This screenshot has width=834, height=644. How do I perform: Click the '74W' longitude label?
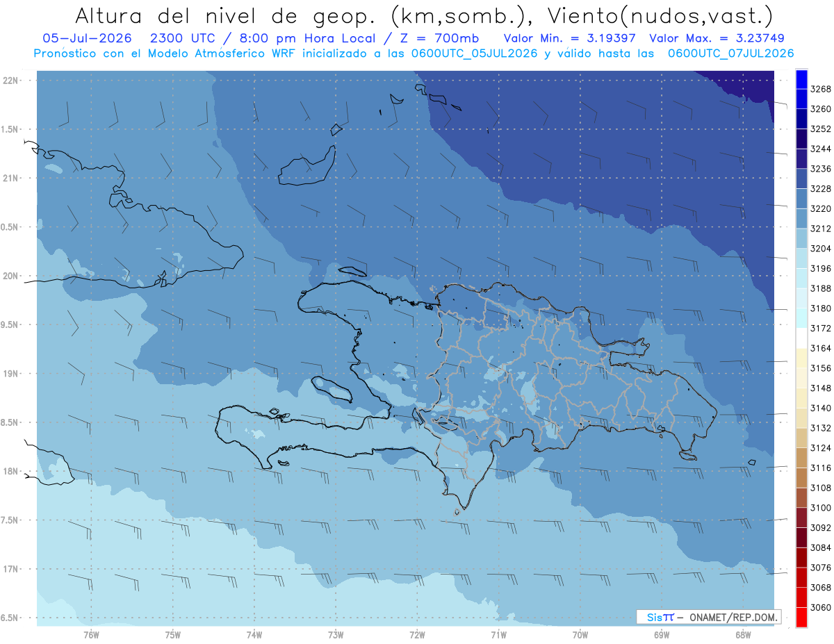click(x=254, y=634)
